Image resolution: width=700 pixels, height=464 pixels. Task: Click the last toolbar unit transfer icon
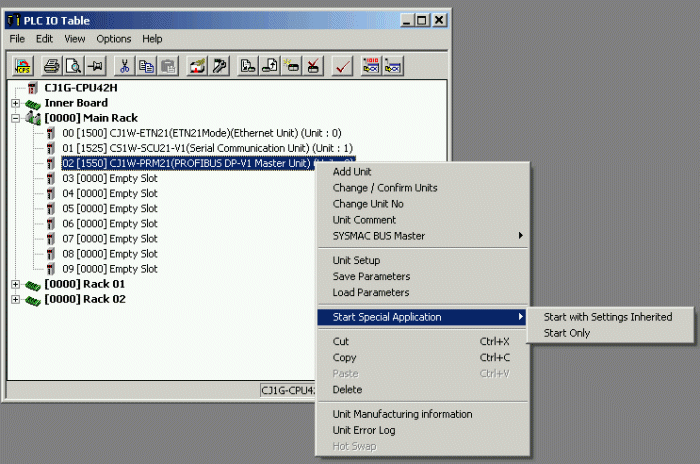[x=393, y=66]
